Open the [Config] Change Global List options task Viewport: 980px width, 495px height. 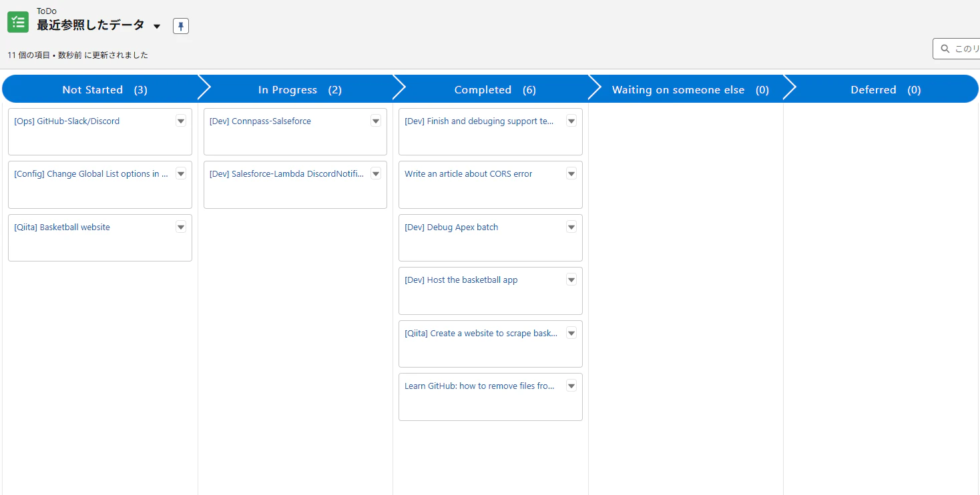click(91, 174)
